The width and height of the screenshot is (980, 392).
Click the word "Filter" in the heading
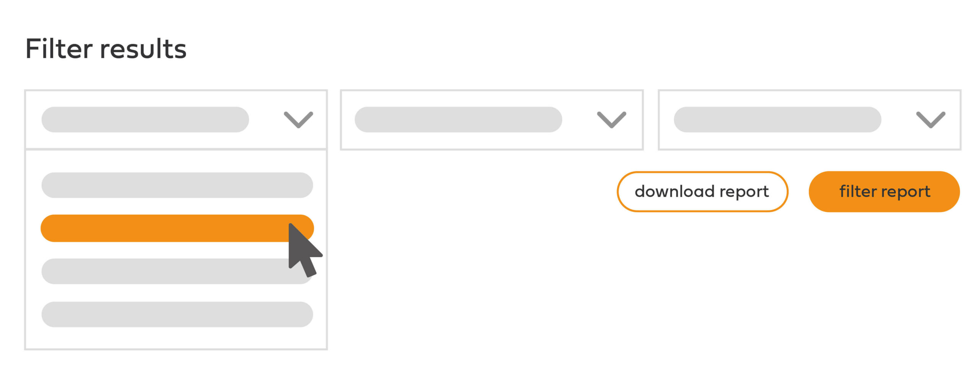pos(59,49)
